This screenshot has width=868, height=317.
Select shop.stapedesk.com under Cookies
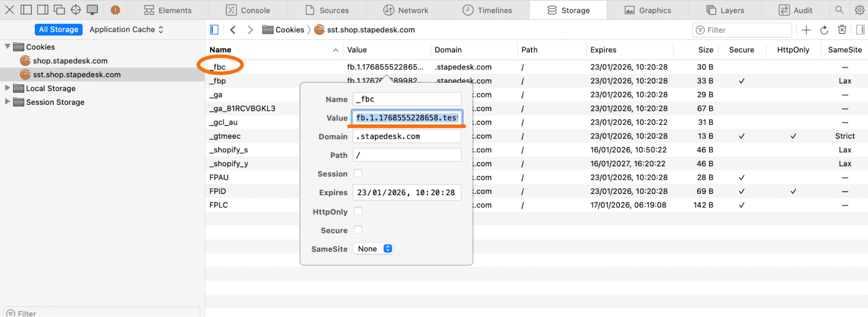[x=70, y=61]
